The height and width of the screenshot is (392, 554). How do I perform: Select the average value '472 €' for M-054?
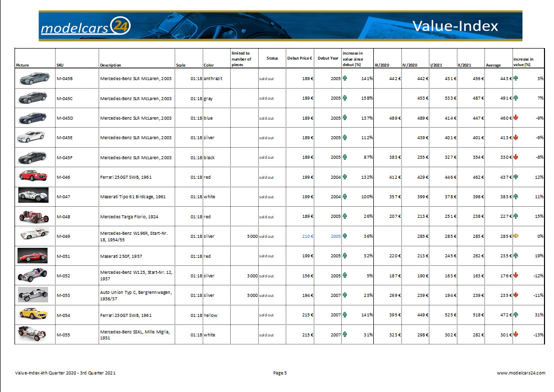(x=506, y=315)
